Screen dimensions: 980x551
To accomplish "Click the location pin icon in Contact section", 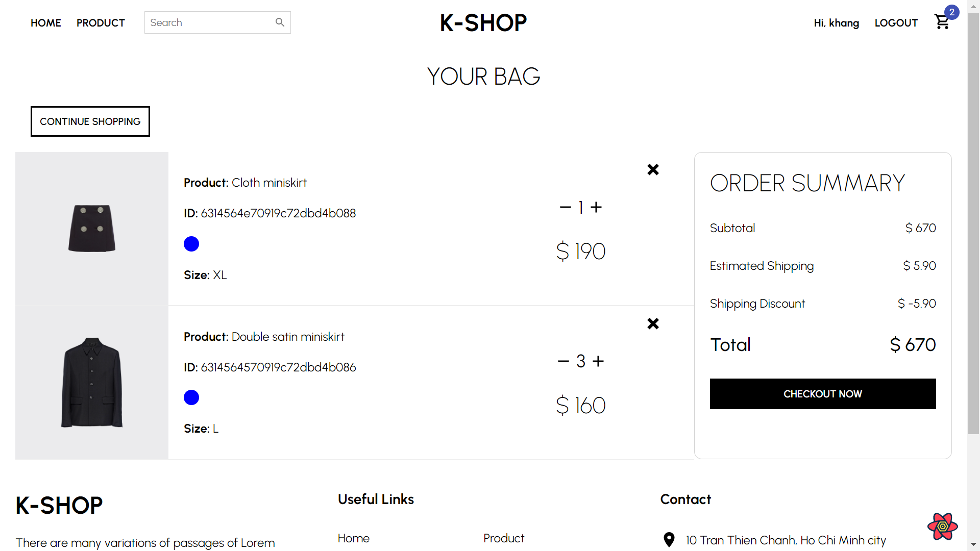I will 669,539.
